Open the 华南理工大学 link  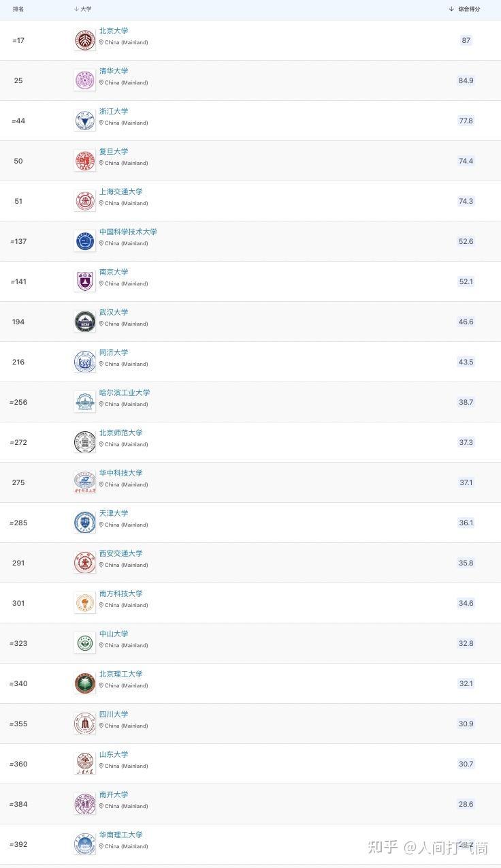pyautogui.click(x=121, y=835)
